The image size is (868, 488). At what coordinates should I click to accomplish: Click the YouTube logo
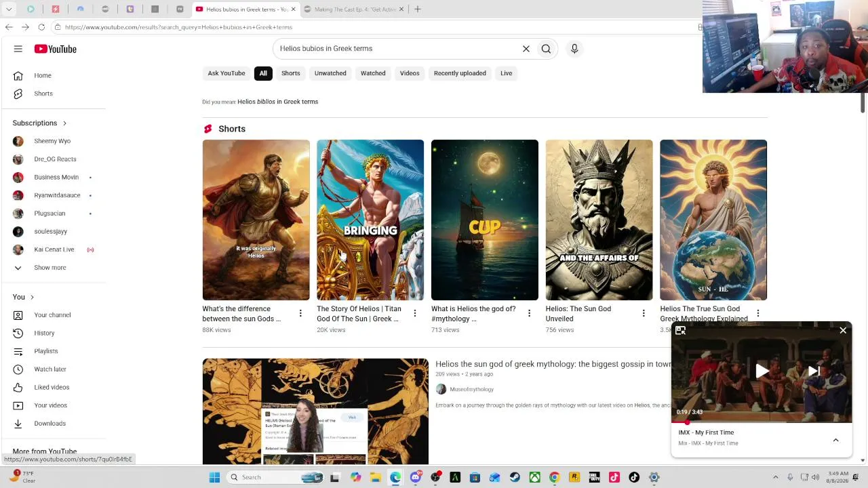click(56, 49)
